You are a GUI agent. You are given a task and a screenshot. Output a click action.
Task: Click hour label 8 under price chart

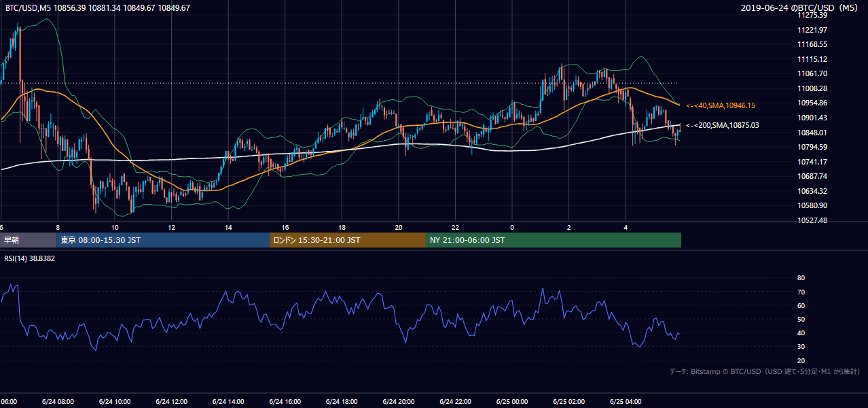pyautogui.click(x=58, y=228)
